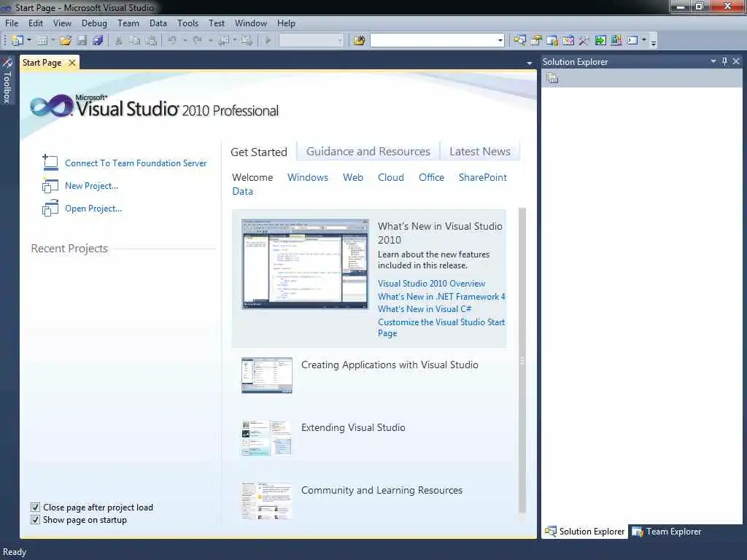Screen dimensions: 747x560
Task: Uncheck Close page after project load
Action: 35,507
